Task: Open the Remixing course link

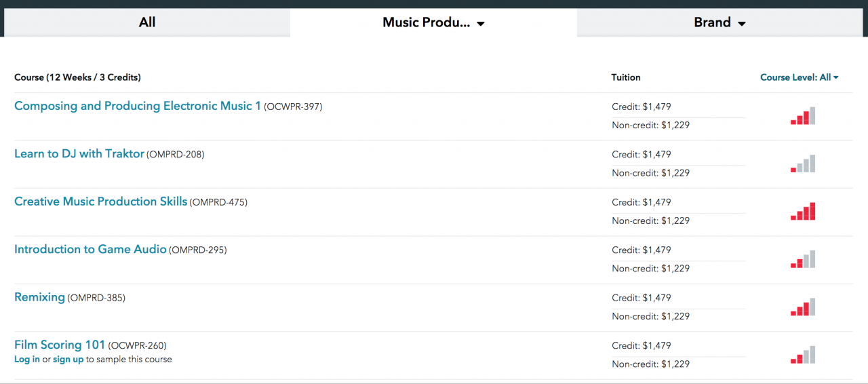Action: pos(39,297)
